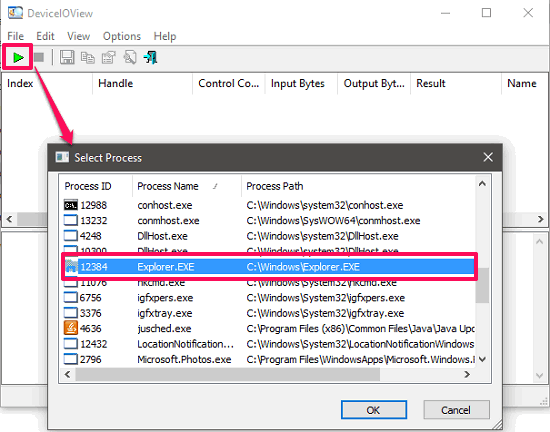
Task: Select the igfxtray.exe process row
Action: 269,313
